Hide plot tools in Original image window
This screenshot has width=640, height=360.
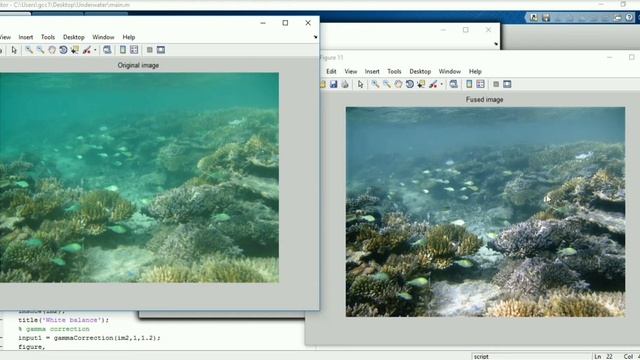(x=150, y=50)
